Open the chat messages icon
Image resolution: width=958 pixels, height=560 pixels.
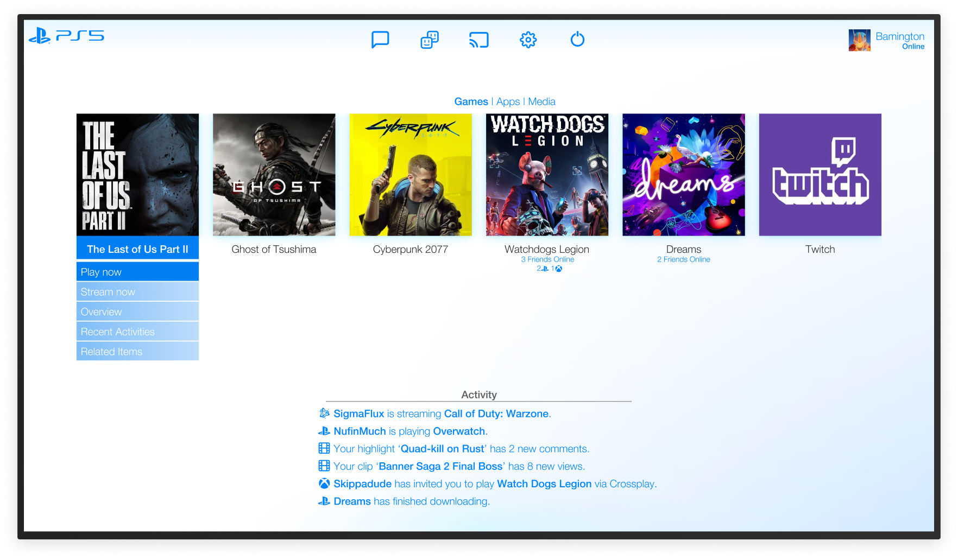380,40
